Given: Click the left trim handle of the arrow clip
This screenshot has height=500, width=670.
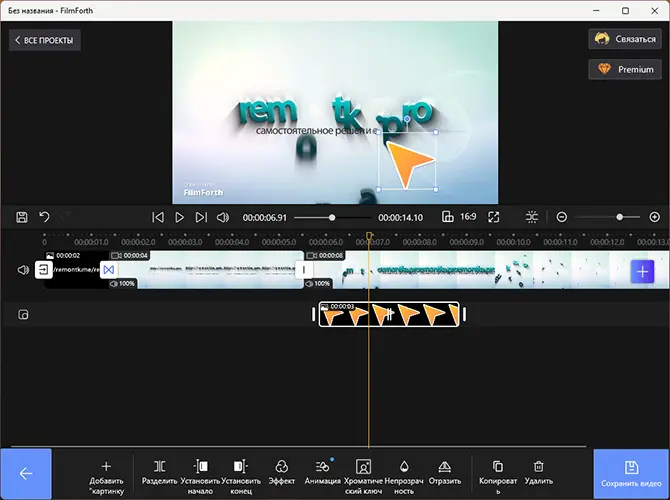Looking at the screenshot, I should click(x=314, y=315).
